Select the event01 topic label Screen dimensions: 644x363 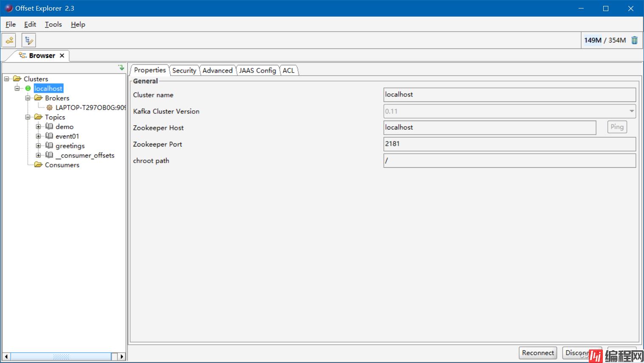[x=67, y=136]
